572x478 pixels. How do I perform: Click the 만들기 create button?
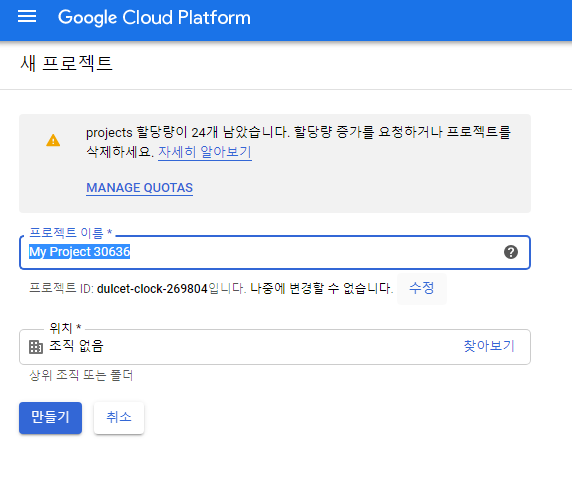[x=50, y=418]
